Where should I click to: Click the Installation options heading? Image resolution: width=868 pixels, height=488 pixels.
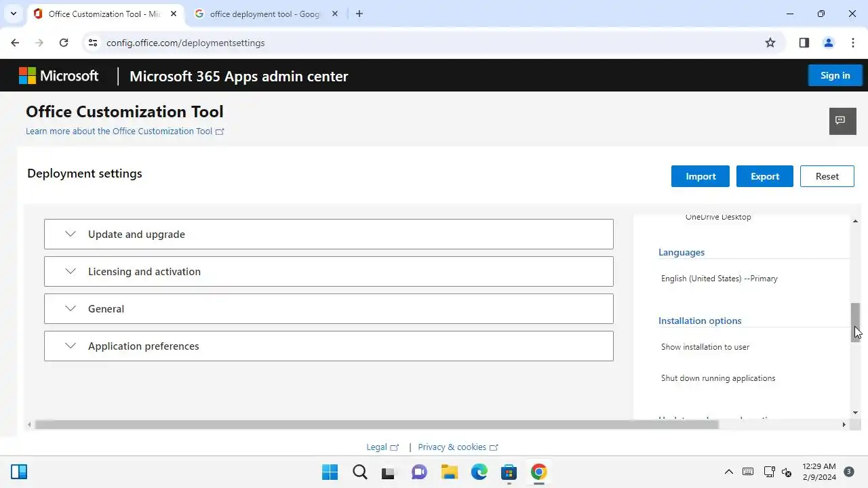tap(700, 321)
